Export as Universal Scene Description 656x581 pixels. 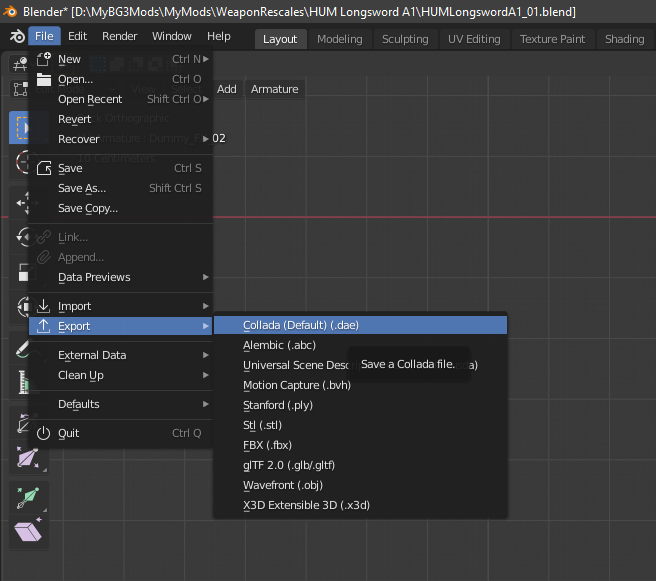(360, 365)
